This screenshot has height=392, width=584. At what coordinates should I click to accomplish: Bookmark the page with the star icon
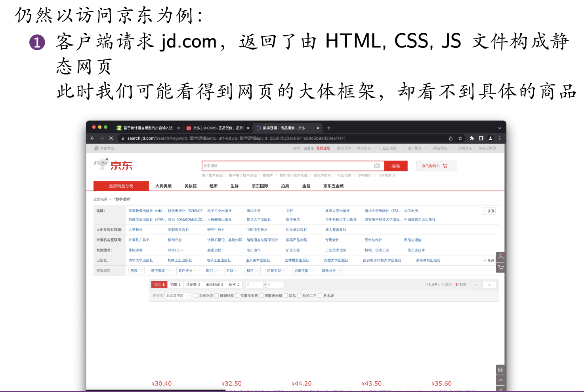point(460,138)
